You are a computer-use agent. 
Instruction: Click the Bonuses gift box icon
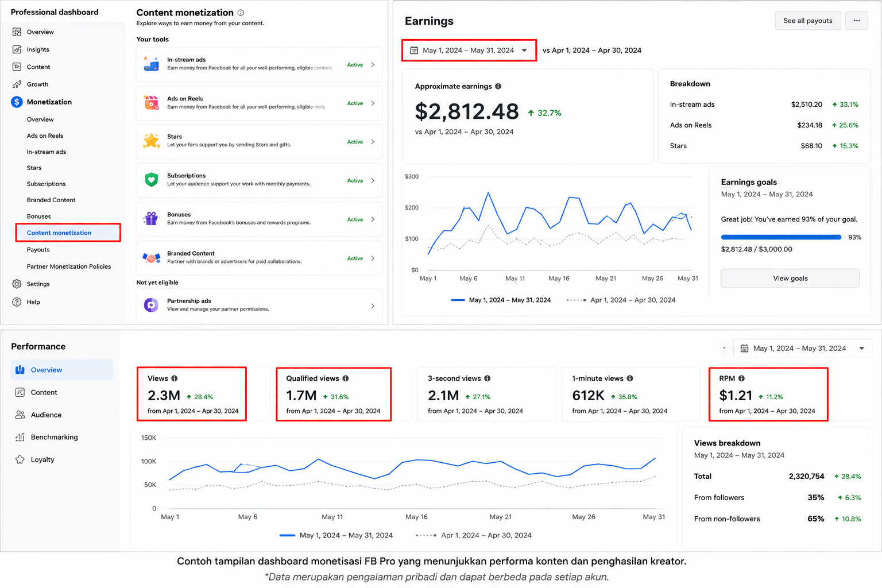point(152,219)
